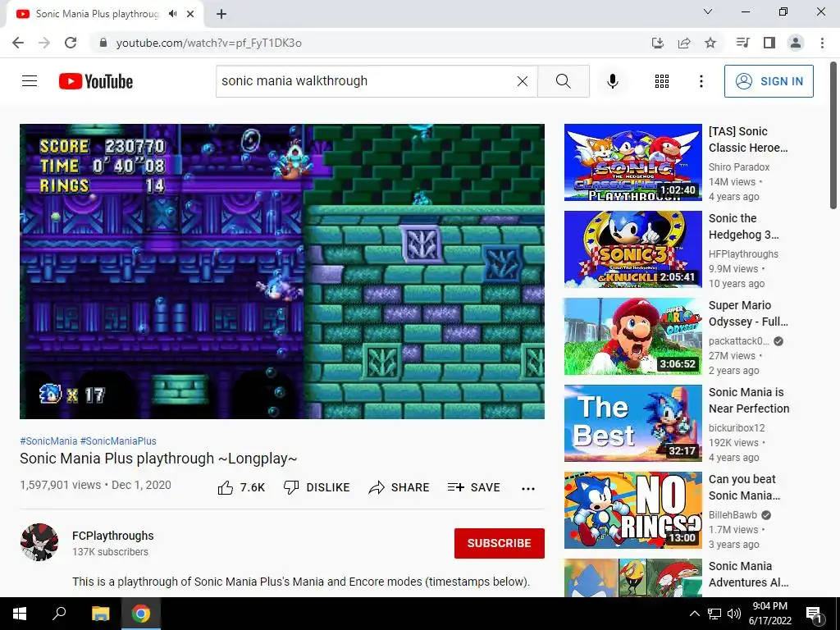Open Shiro Paradox channel name
The image size is (840, 630).
coord(739,167)
